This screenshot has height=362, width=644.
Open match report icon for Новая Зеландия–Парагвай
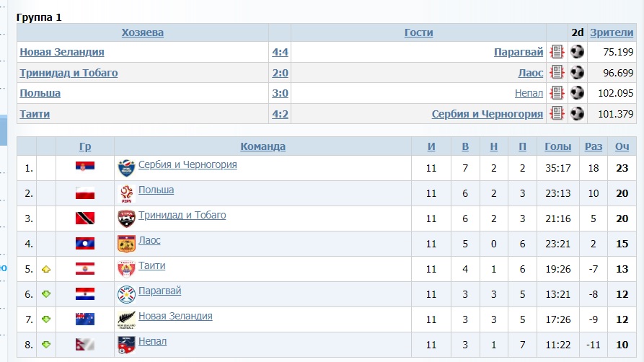tap(557, 52)
